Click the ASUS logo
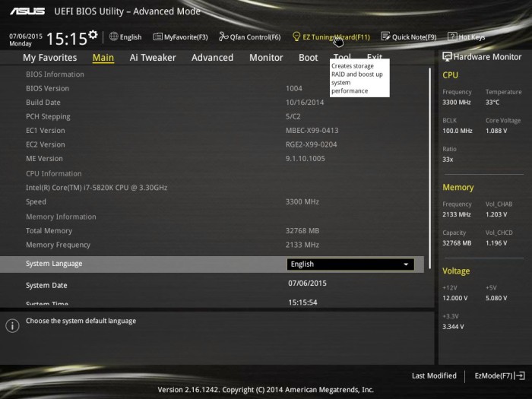 coord(27,11)
